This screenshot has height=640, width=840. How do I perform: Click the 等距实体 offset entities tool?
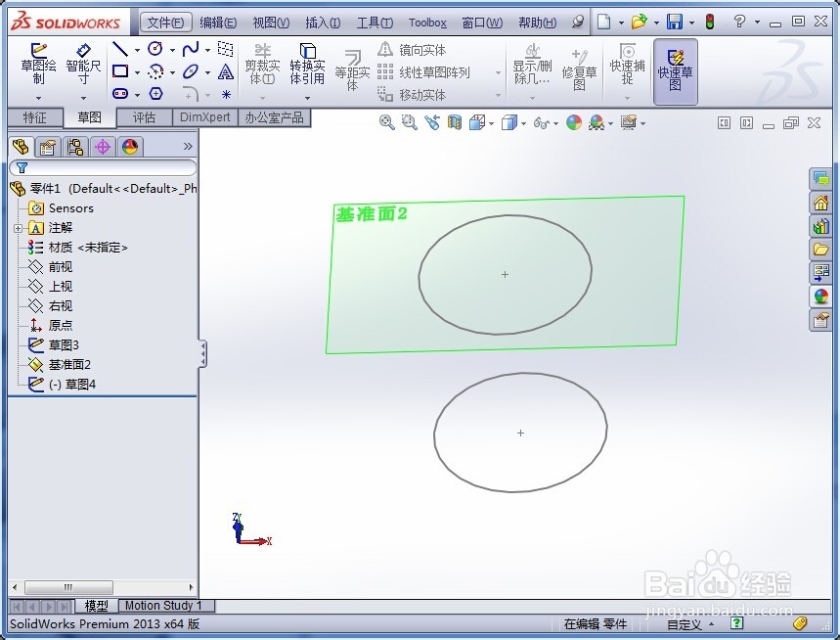pyautogui.click(x=352, y=70)
